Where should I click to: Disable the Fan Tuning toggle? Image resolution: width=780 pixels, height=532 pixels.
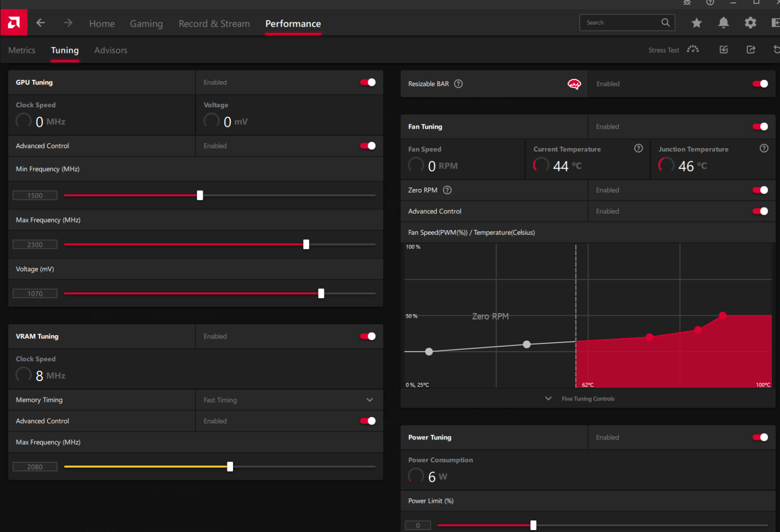pyautogui.click(x=760, y=127)
